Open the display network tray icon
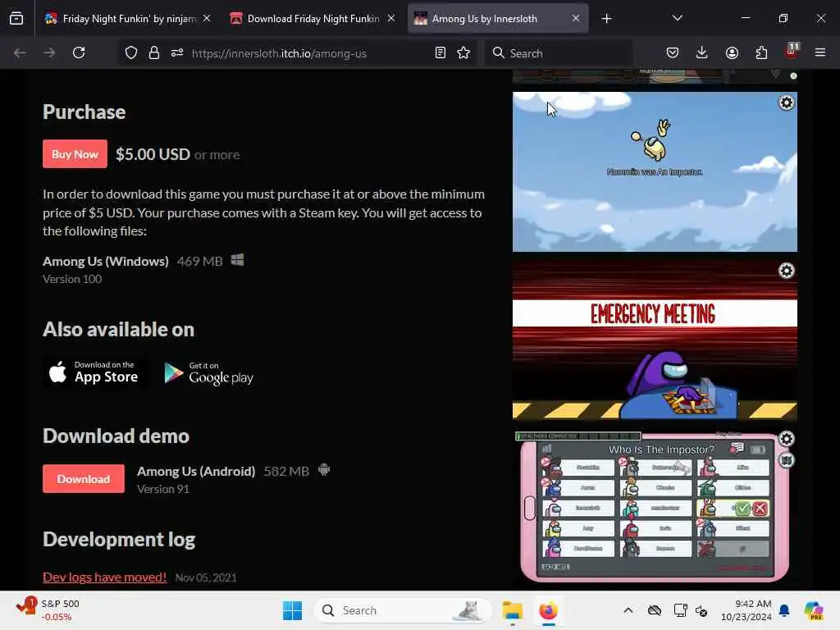This screenshot has height=630, width=840. [x=680, y=610]
